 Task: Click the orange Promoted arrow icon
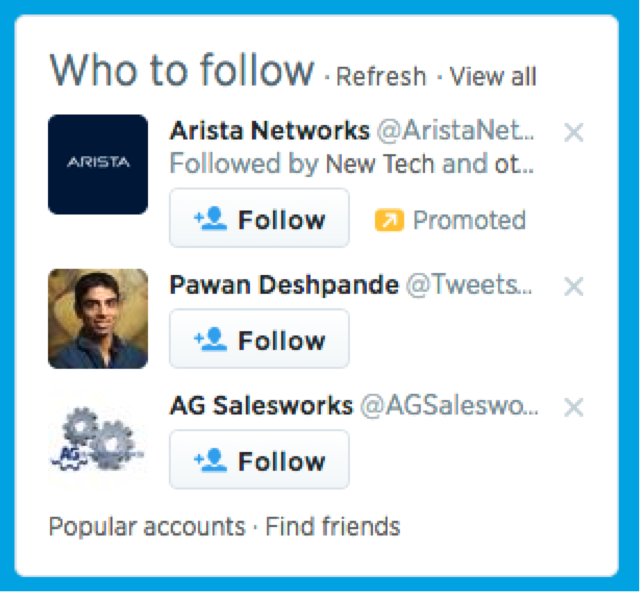pyautogui.click(x=389, y=220)
